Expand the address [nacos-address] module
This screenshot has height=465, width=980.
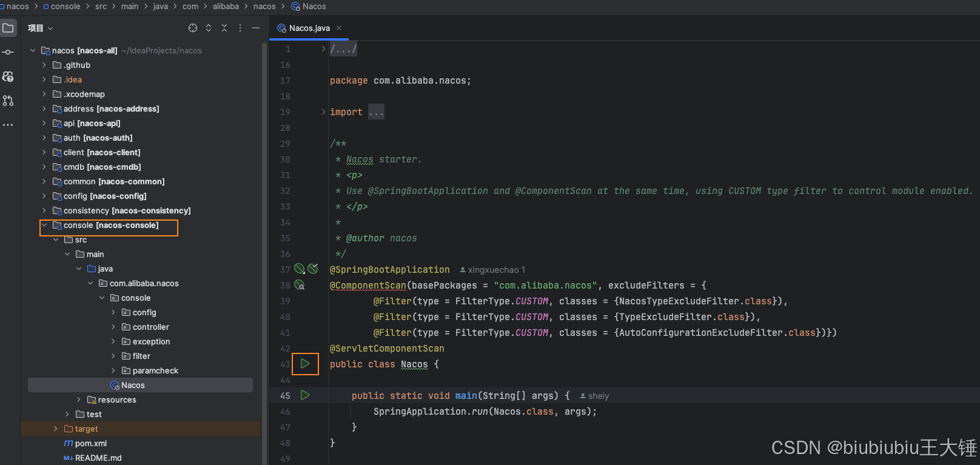pos(44,109)
